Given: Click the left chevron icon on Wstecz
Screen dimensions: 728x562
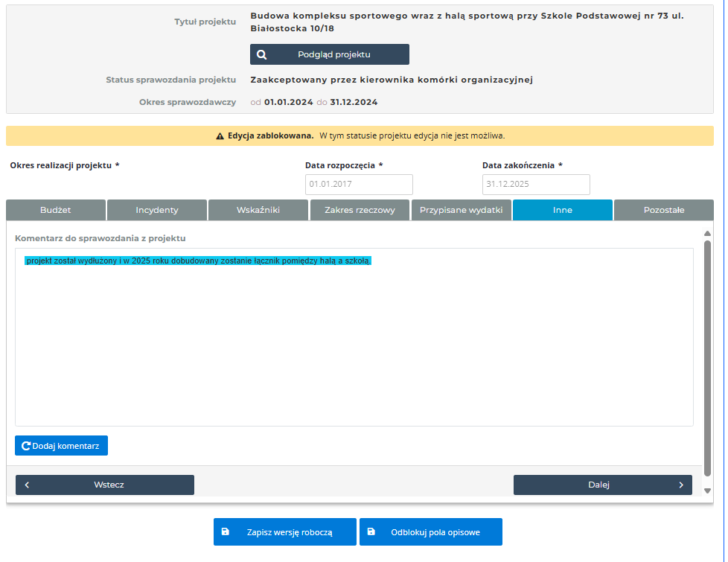Looking at the screenshot, I should (28, 485).
